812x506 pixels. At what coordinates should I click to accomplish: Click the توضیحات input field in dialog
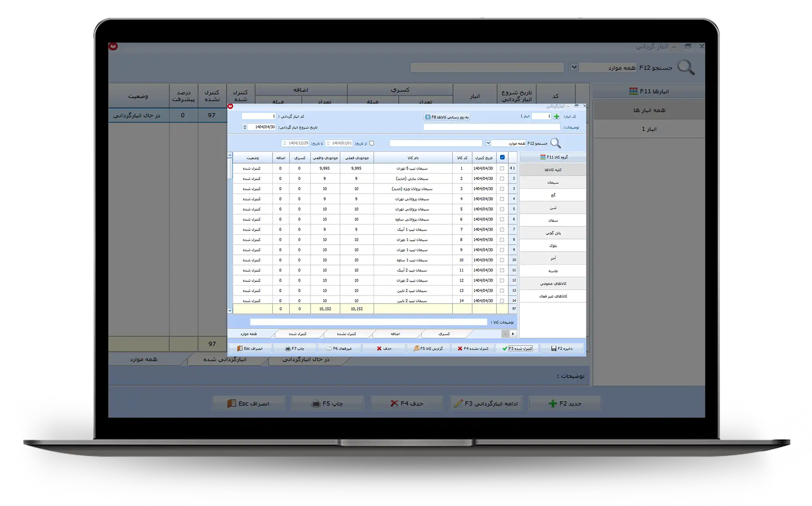click(x=491, y=127)
